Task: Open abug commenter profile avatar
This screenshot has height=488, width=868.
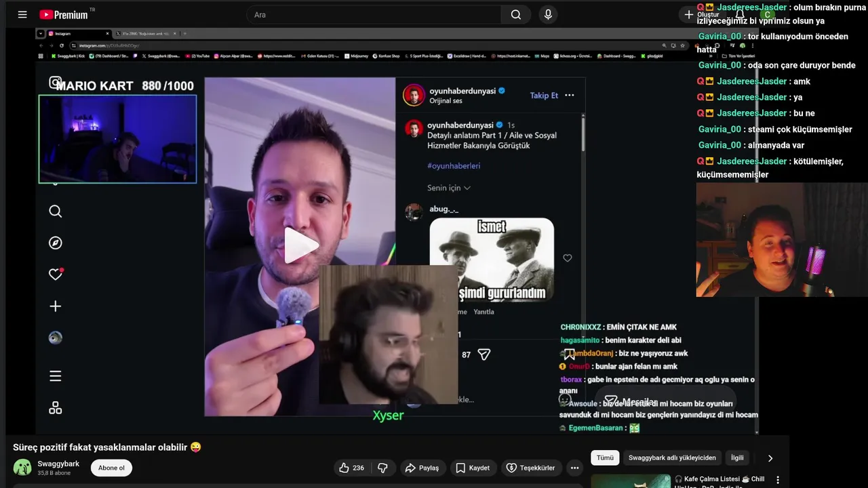Action: 414,212
